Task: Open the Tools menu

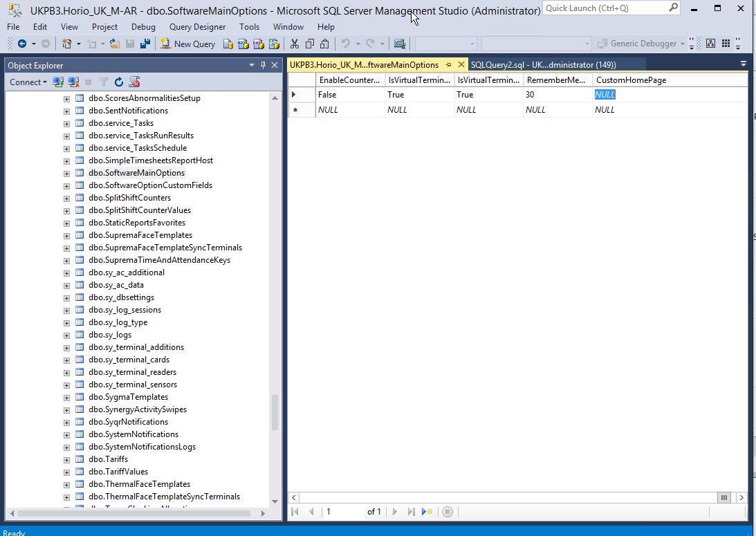Action: pos(249,27)
